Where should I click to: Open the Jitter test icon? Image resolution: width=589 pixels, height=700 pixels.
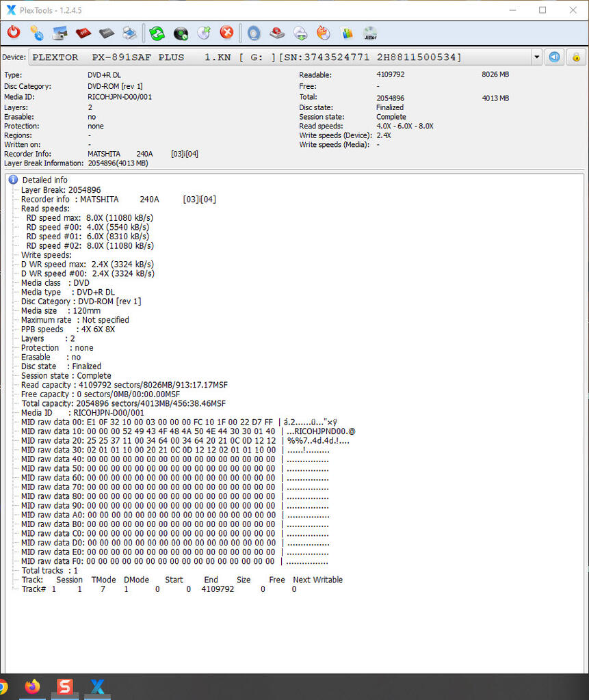pos(370,33)
